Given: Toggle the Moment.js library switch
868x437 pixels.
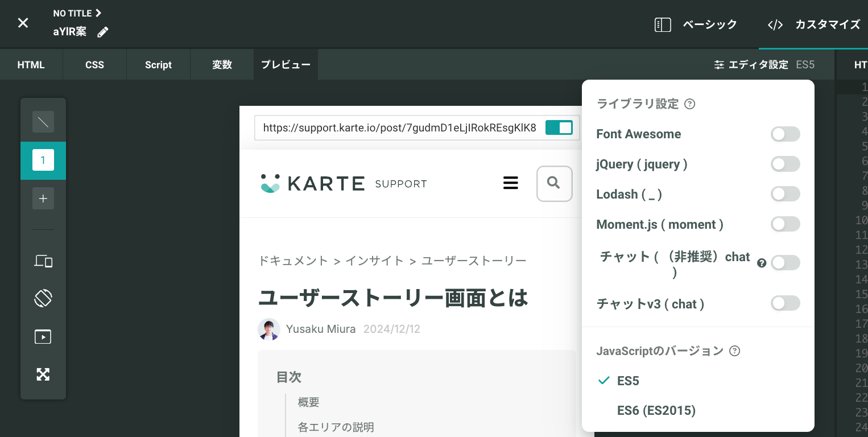Looking at the screenshot, I should [785, 224].
